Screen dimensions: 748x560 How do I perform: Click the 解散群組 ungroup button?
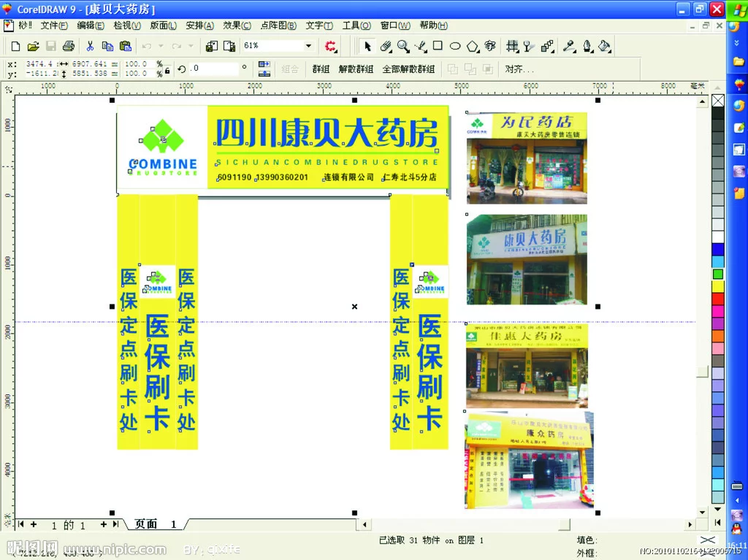356,69
